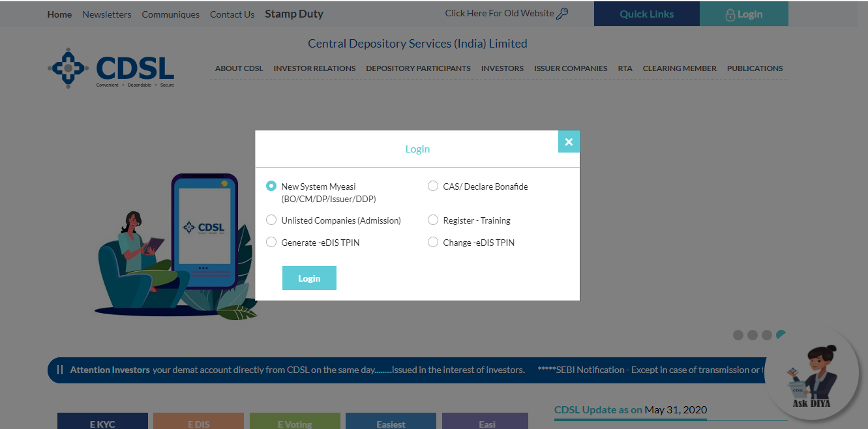Open the Contact Us page
Viewport: 868px width, 429px height.
tap(232, 14)
